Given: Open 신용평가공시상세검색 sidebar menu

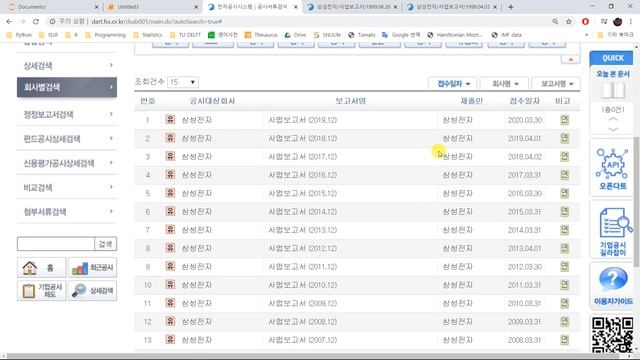Looking at the screenshot, I should pos(67,163).
